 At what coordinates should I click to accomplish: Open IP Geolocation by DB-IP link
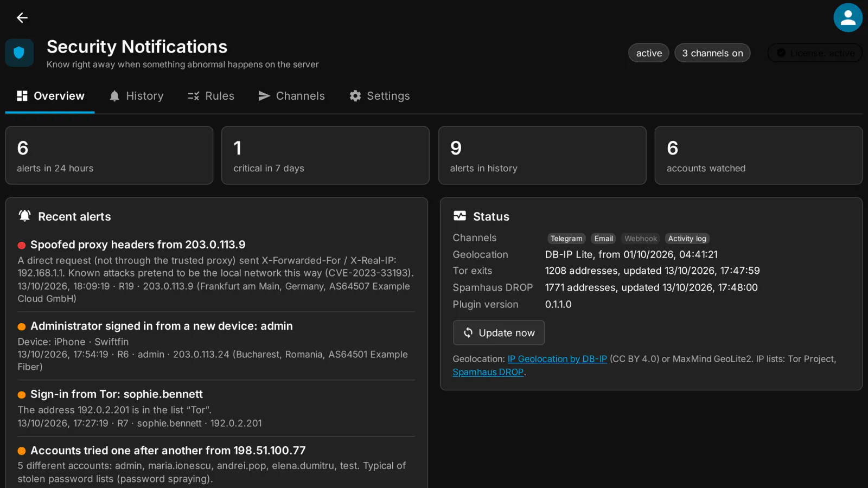(x=557, y=359)
